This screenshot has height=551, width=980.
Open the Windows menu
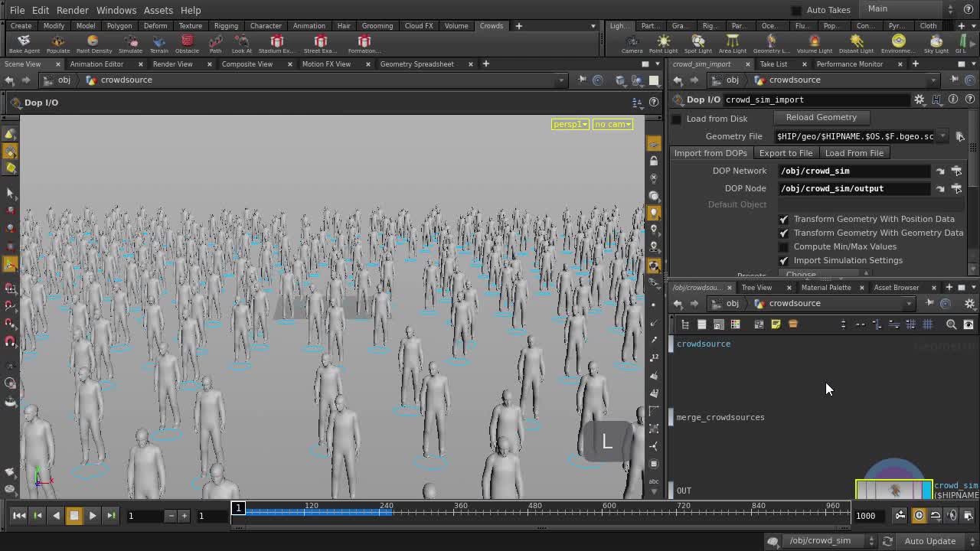click(116, 10)
